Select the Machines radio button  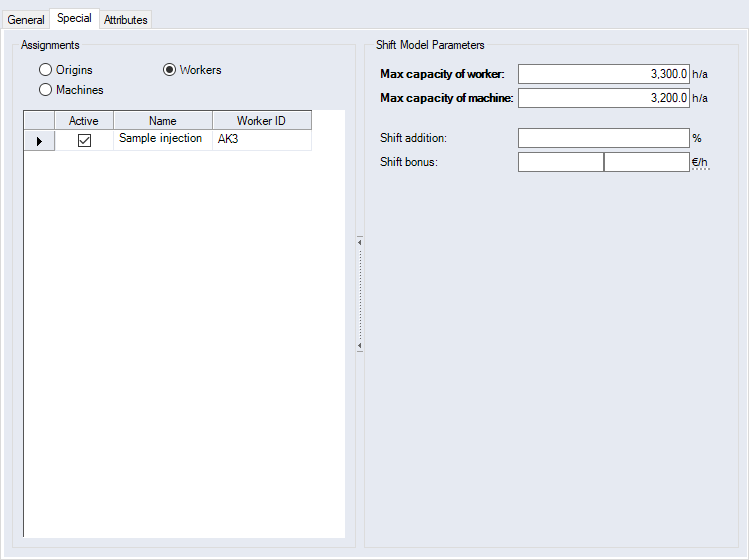point(45,90)
